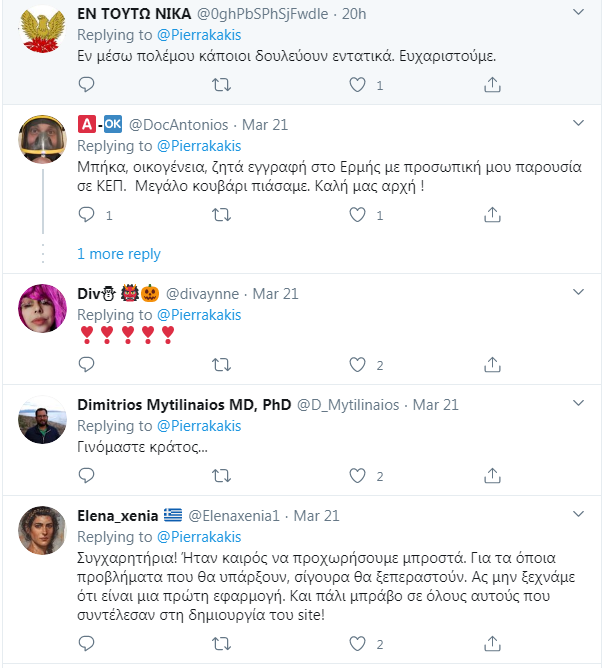This screenshot has width=610, height=668.
Task: Like the DocAntonios tweet
Action: (x=358, y=214)
